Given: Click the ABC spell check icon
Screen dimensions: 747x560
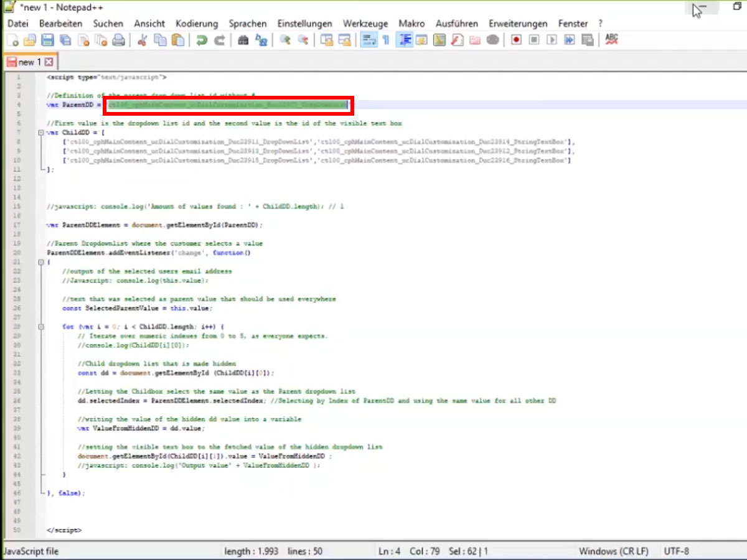Looking at the screenshot, I should 611,40.
